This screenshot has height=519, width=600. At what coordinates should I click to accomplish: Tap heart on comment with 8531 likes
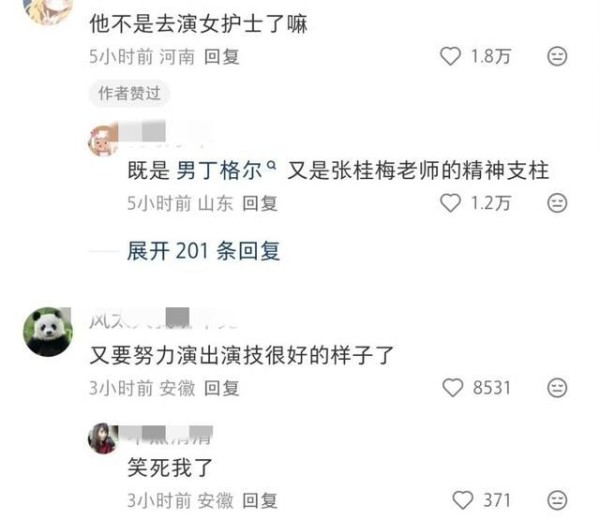(453, 388)
